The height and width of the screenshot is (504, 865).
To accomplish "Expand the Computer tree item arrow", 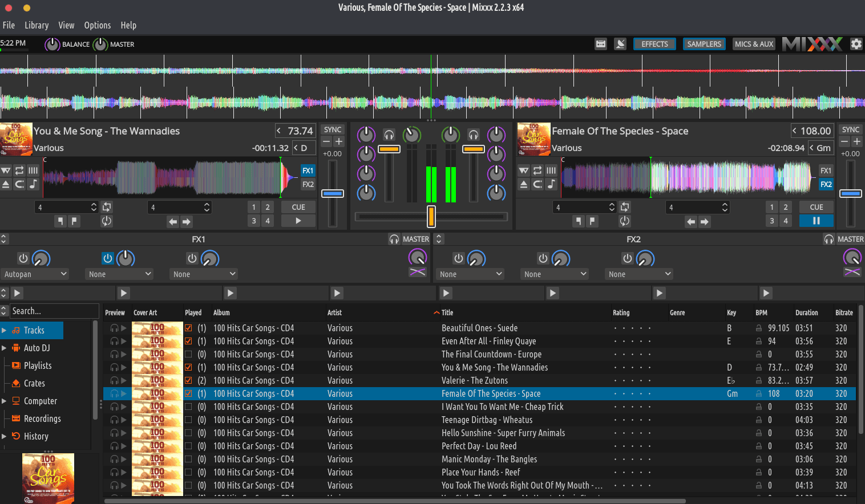I will 4,401.
